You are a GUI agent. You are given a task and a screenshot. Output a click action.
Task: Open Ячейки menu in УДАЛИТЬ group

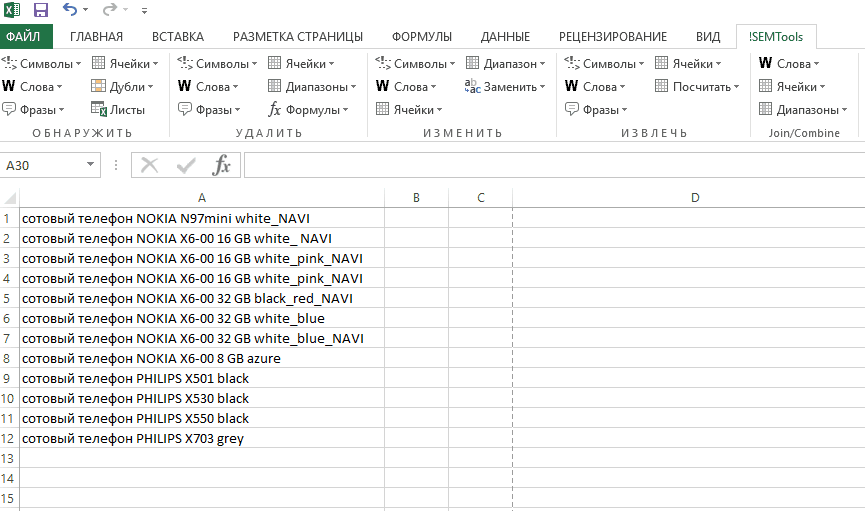(x=301, y=63)
